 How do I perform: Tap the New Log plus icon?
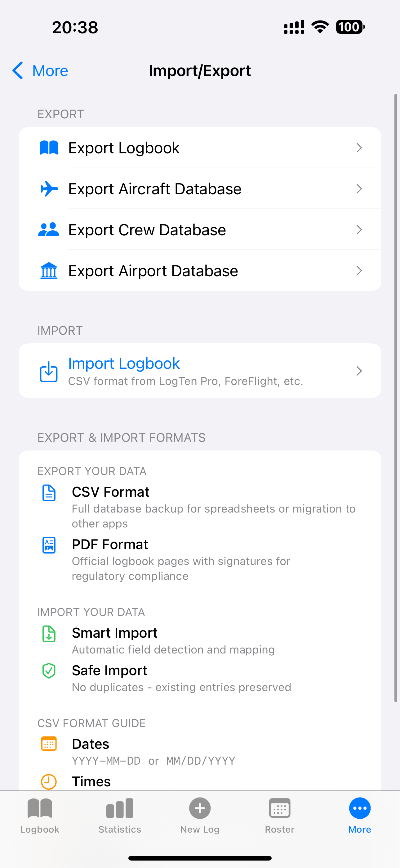[200, 808]
